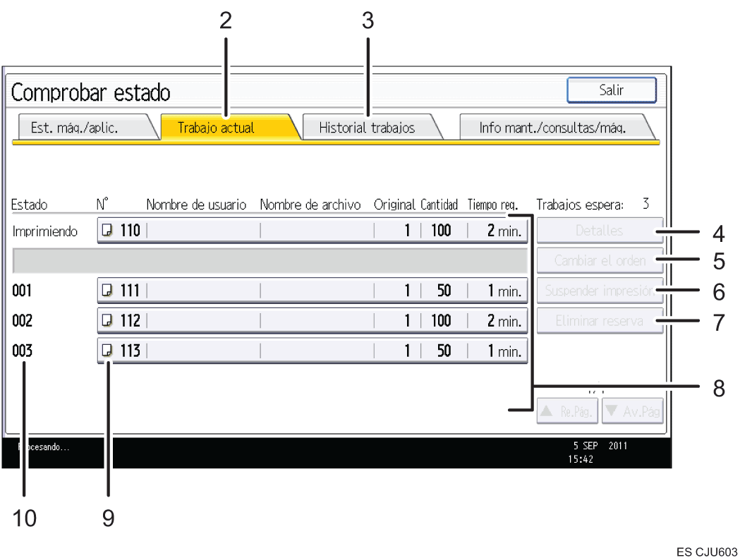Click the document icon for job 110
This screenshot has width=740, height=560.
click(108, 231)
